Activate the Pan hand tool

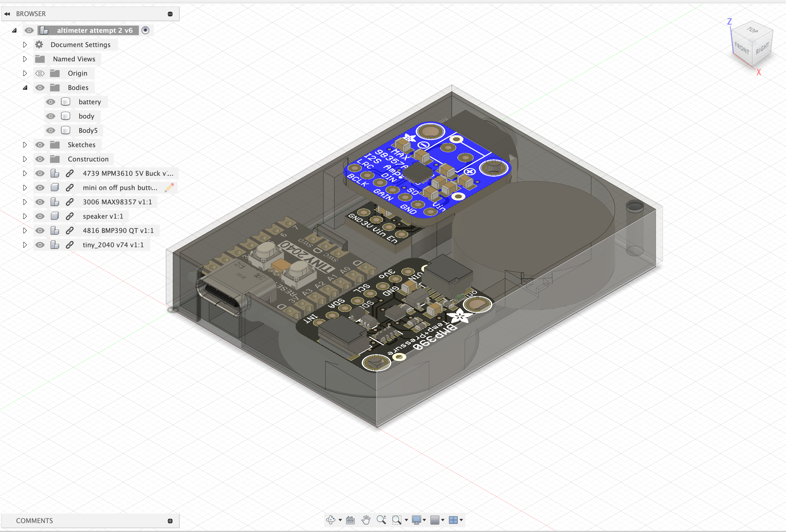(x=366, y=520)
